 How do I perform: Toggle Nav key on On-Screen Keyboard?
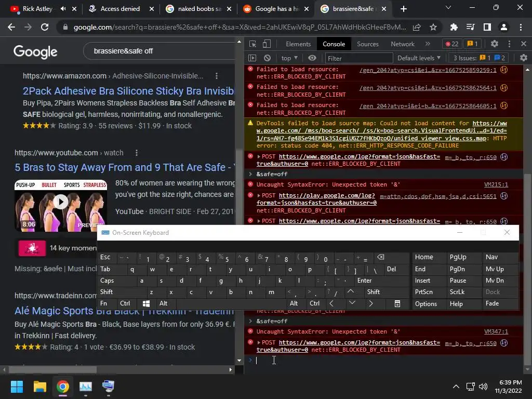tap(500, 257)
